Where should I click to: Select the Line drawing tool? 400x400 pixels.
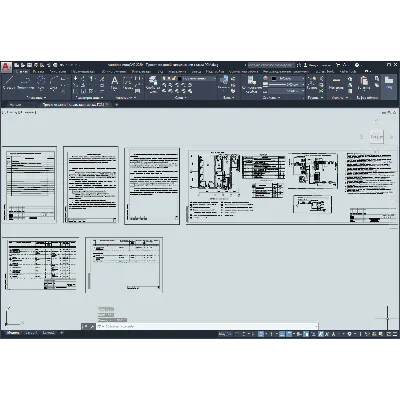tap(8, 83)
